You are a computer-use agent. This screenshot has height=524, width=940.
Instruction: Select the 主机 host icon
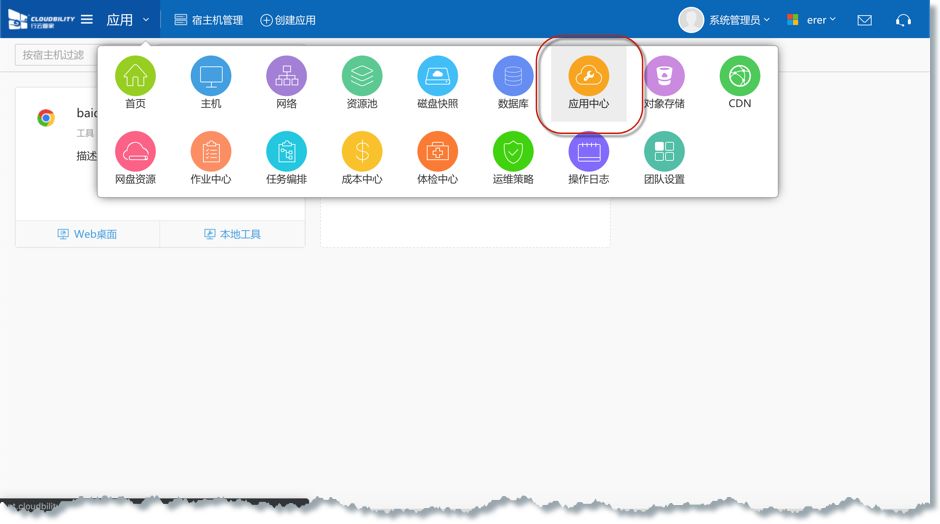point(211,77)
